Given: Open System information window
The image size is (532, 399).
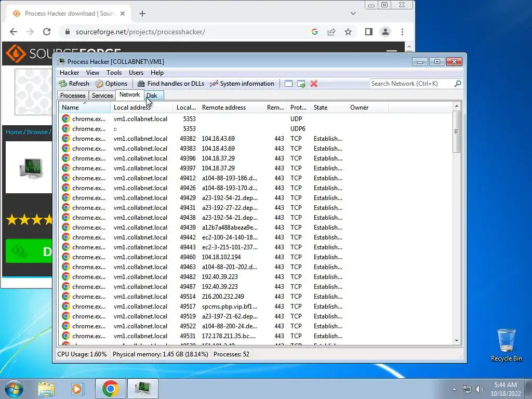Looking at the screenshot, I should click(x=242, y=84).
